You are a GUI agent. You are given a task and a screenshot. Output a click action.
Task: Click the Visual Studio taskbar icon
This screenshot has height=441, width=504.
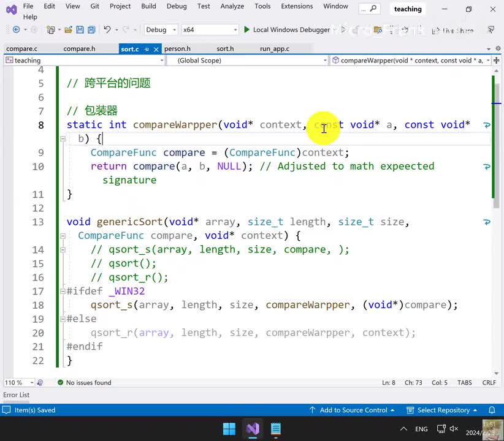[253, 429]
